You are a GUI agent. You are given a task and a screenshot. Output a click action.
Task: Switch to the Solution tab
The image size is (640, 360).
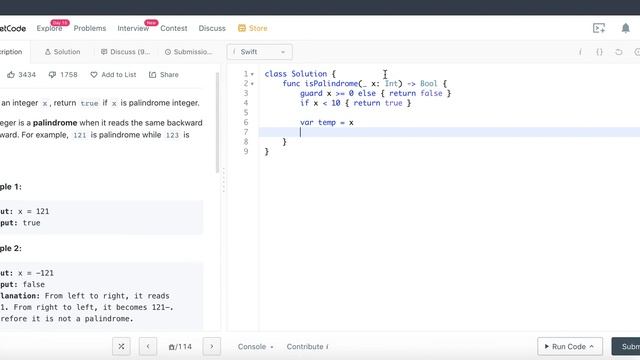(62, 52)
